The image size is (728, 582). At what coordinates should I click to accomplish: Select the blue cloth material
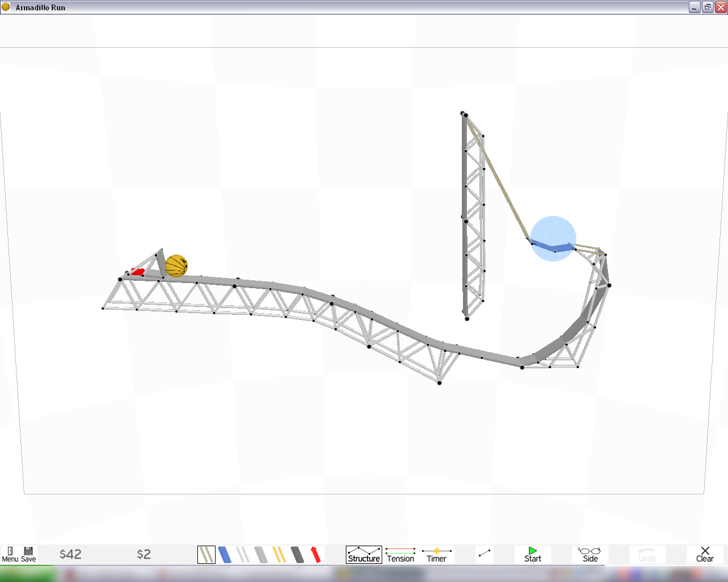point(225,555)
